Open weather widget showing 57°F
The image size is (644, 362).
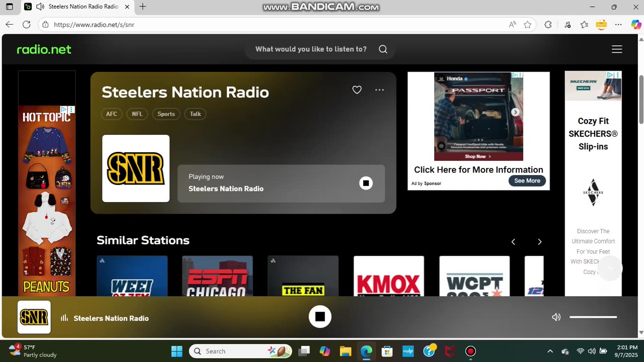pos(33,351)
